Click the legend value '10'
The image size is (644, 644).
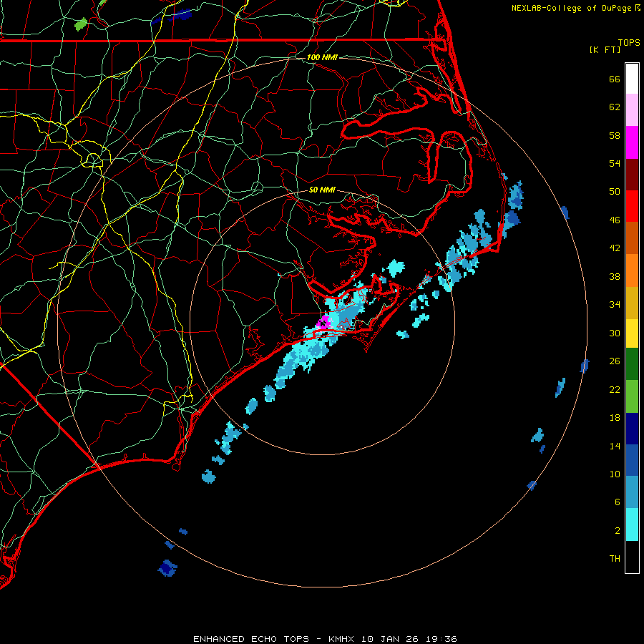pos(615,474)
